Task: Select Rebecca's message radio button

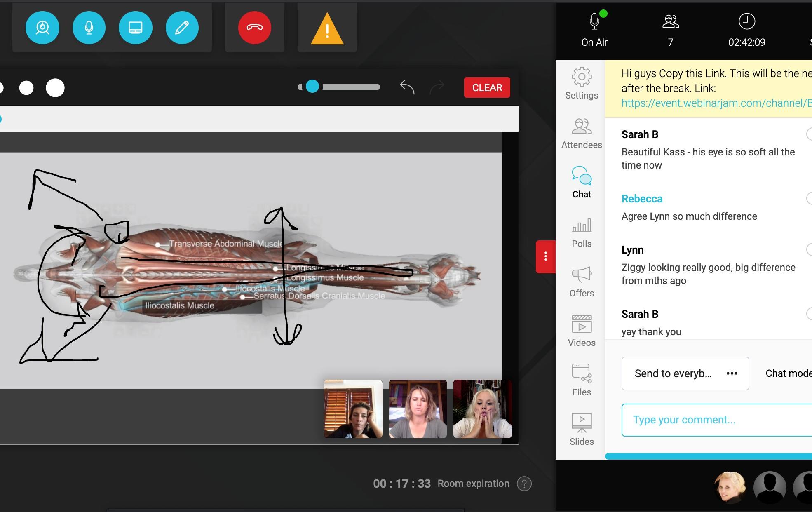Action: pyautogui.click(x=809, y=198)
